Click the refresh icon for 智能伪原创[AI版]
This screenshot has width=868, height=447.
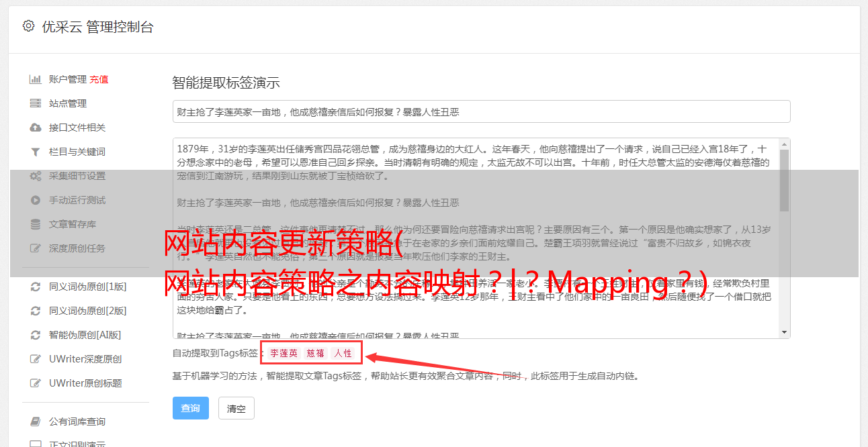click(36, 335)
